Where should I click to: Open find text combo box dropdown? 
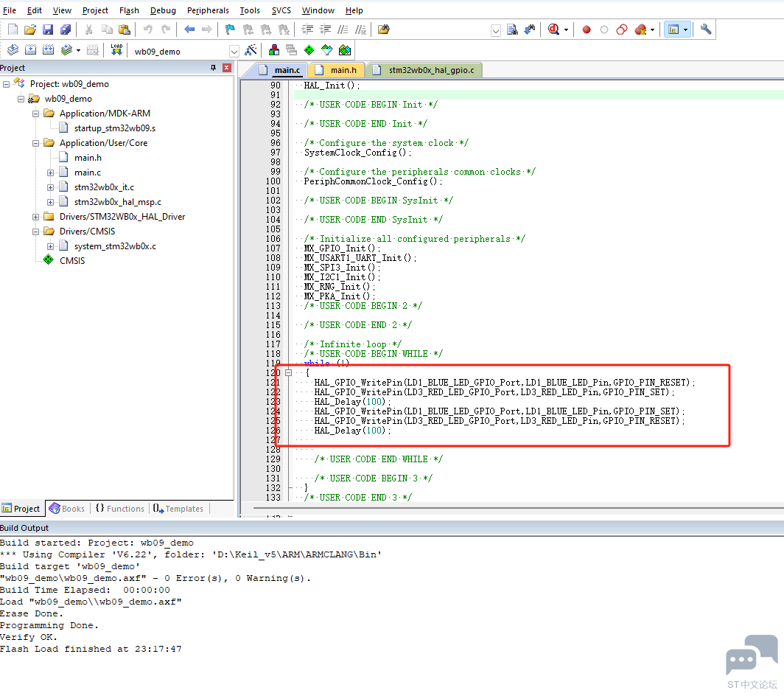495,30
